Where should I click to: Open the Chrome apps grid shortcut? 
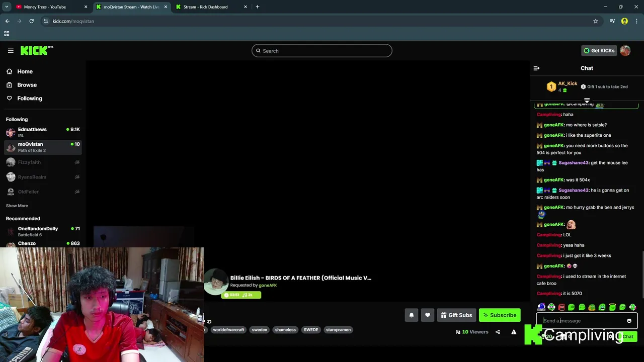[7, 34]
